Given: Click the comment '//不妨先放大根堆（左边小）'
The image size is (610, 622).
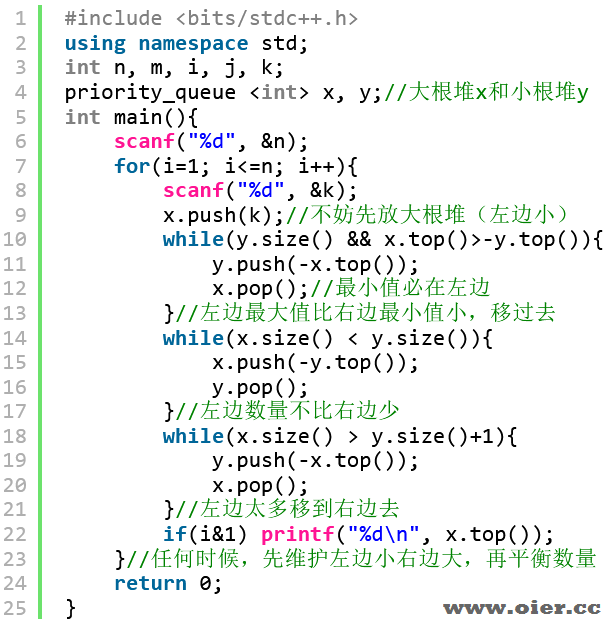Looking at the screenshot, I should 428,215.
